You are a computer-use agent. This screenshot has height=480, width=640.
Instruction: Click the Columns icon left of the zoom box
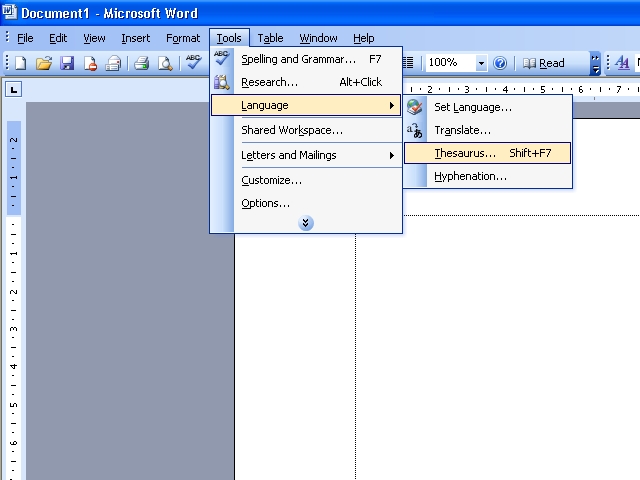408,63
